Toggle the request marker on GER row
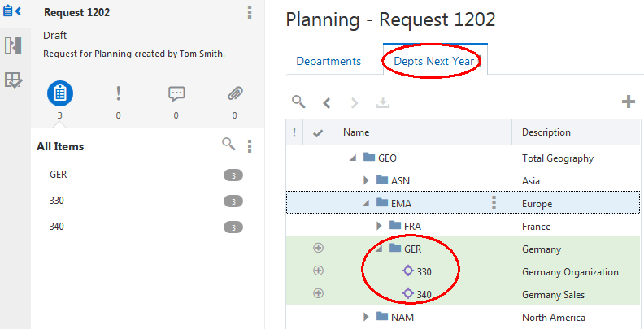This screenshot has height=329, width=644. coord(318,248)
